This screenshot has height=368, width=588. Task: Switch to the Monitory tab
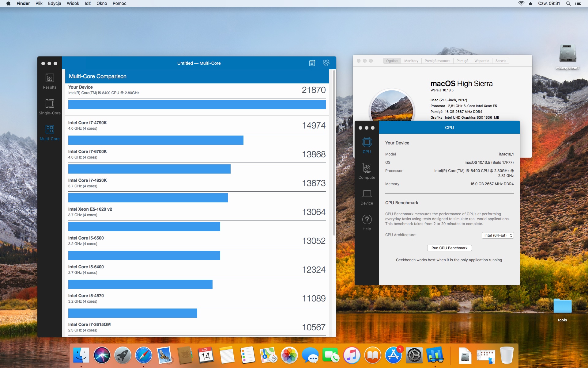coord(411,61)
